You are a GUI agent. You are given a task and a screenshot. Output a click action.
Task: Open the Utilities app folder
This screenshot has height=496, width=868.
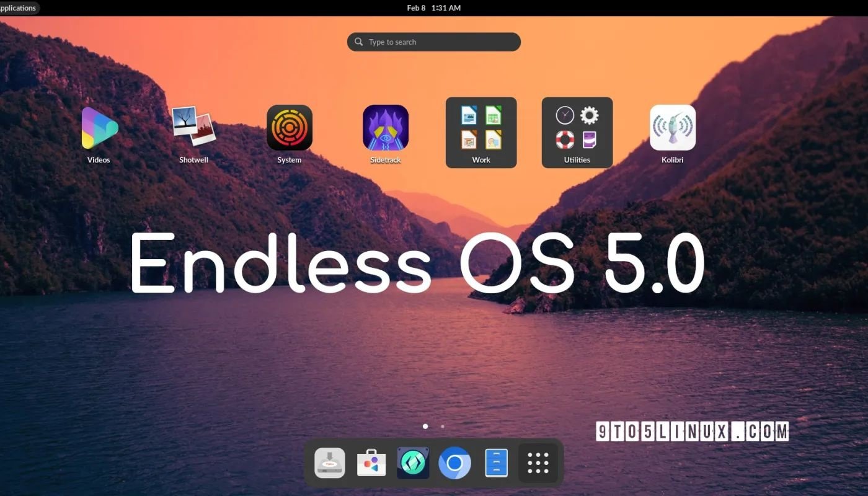pos(577,132)
